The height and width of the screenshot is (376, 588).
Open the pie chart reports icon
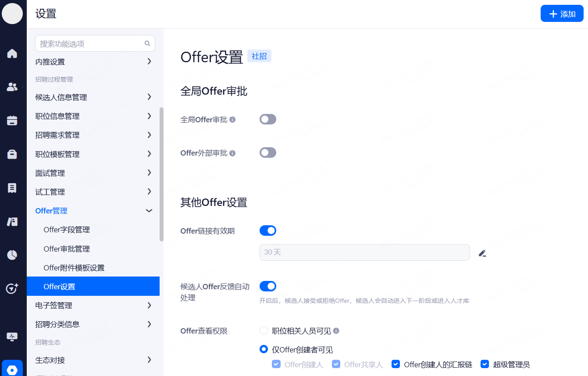pos(12,255)
